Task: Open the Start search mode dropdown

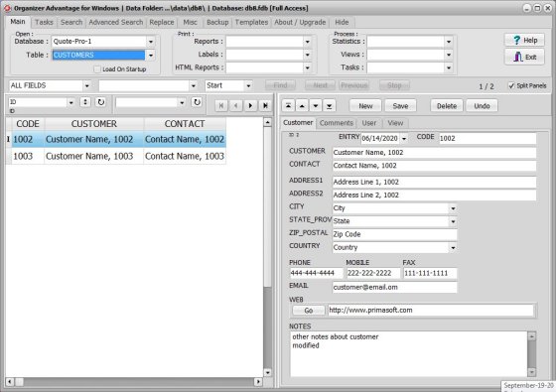Action: coord(248,85)
